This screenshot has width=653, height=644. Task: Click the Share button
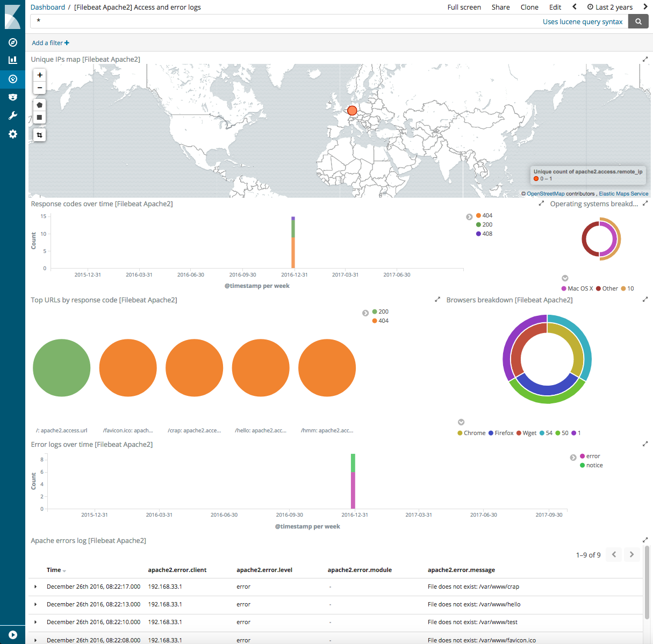(500, 7)
